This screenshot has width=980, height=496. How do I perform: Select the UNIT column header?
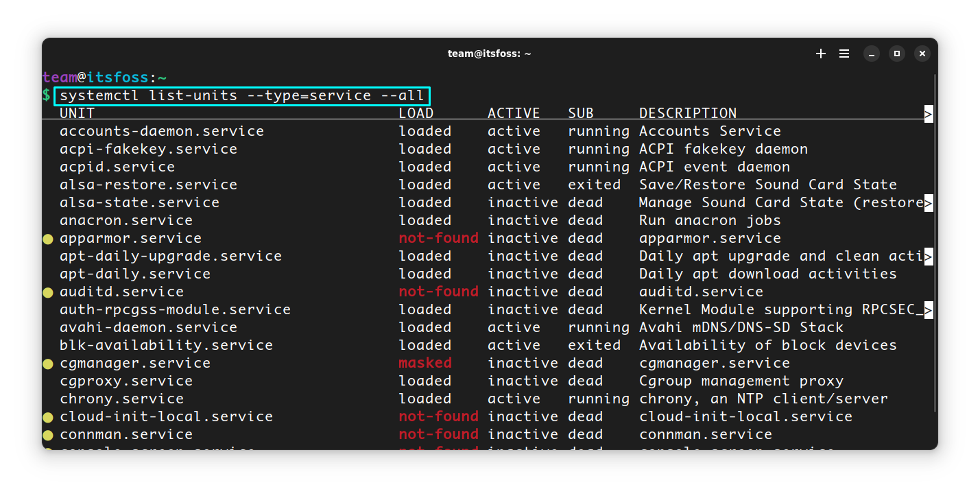[76, 113]
